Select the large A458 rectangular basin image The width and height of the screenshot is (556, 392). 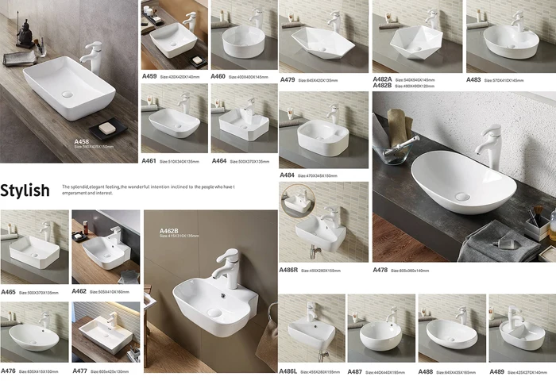point(69,82)
